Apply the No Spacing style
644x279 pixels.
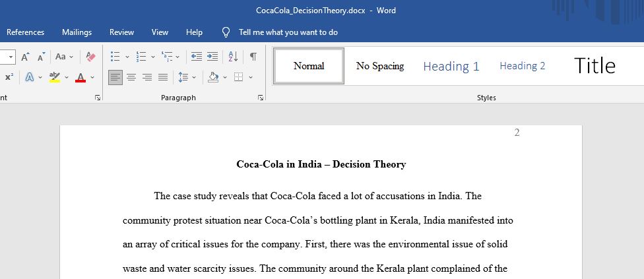(x=380, y=66)
